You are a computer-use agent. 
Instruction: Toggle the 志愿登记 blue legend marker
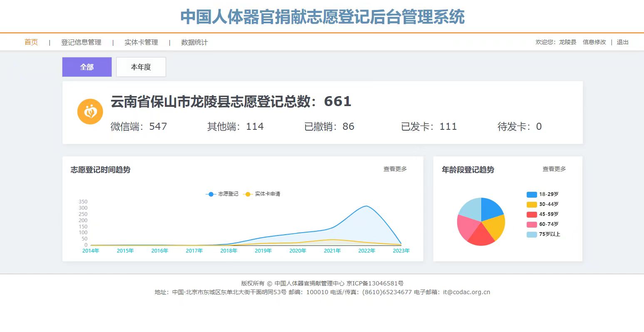(x=211, y=194)
